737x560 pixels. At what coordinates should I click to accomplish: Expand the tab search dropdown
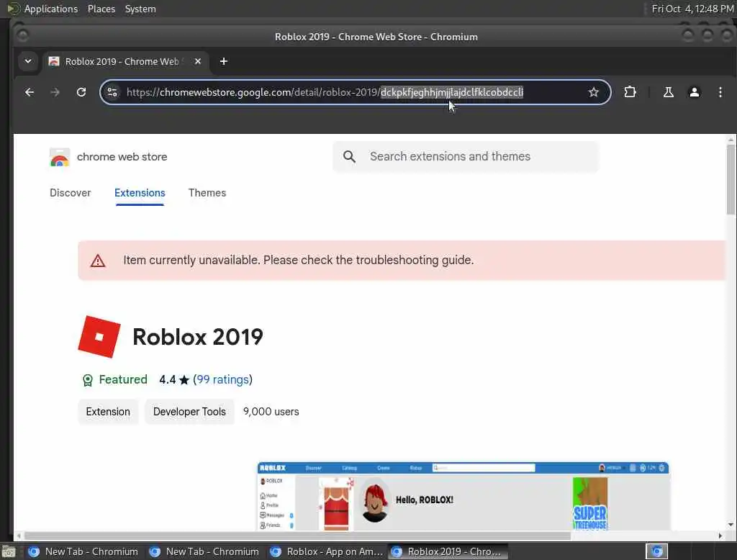pos(28,62)
